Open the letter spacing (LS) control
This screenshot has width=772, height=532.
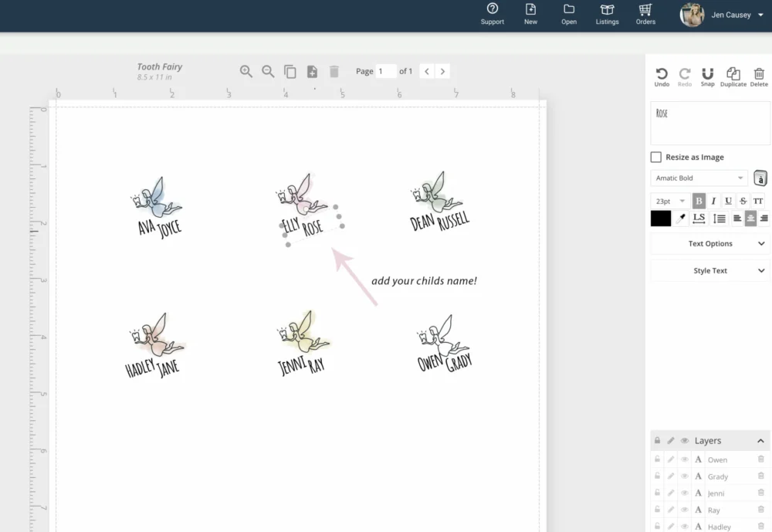699,219
